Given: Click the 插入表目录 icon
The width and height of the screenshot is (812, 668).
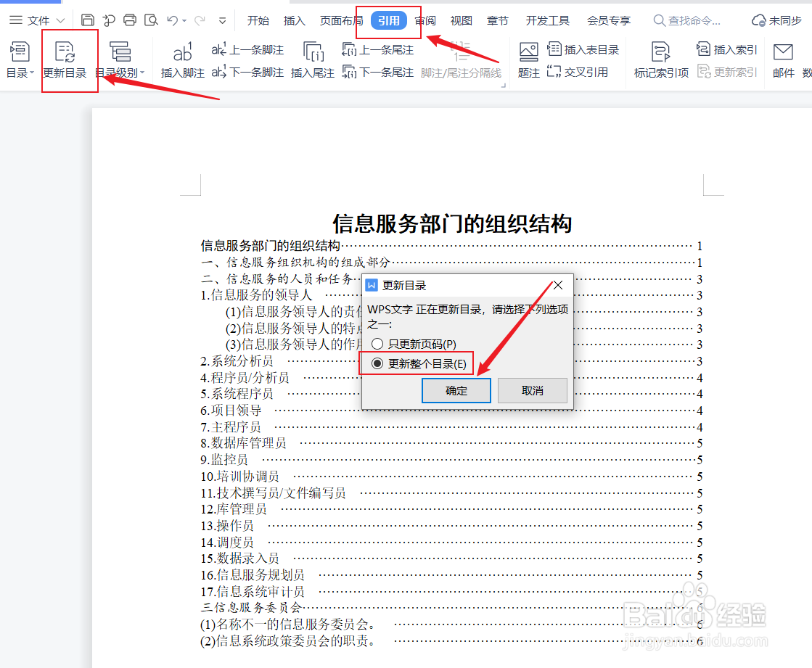Looking at the screenshot, I should pos(583,49).
